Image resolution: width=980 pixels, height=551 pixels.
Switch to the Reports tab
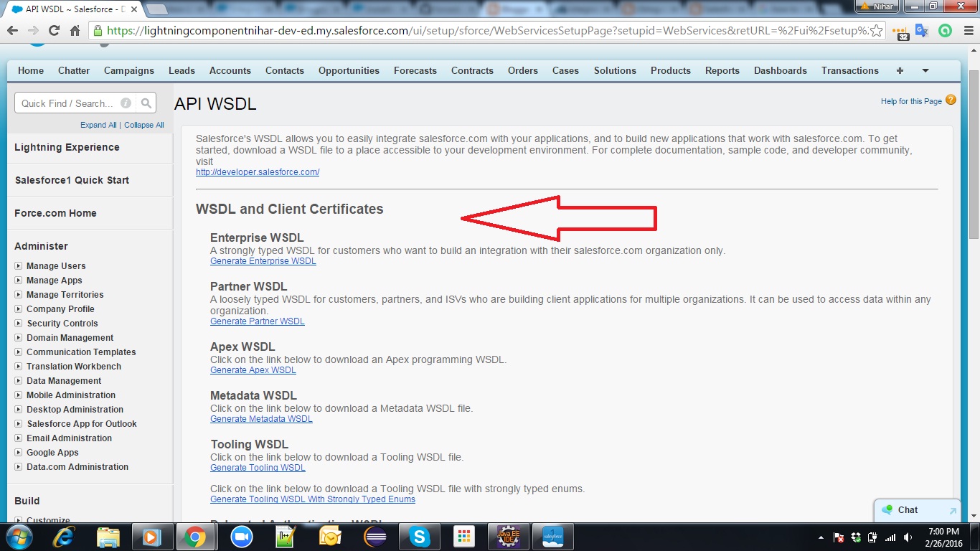point(722,70)
